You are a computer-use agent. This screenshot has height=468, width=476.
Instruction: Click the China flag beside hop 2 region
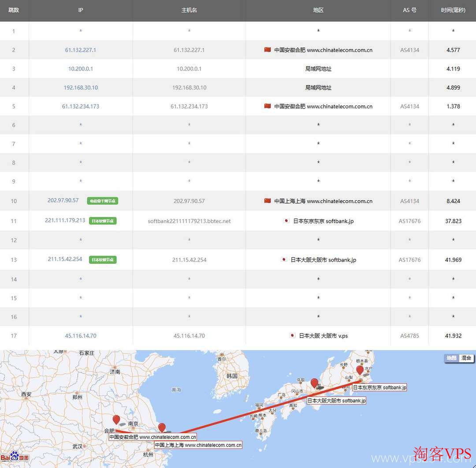(268, 49)
